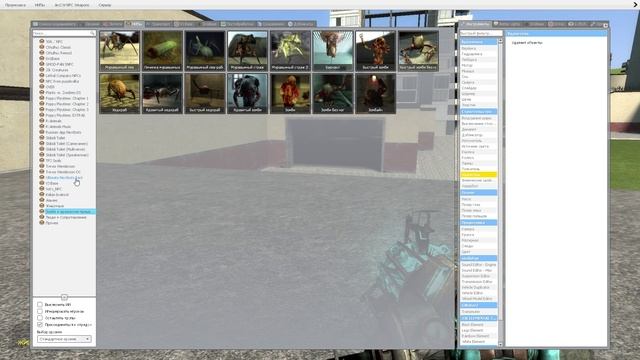The height and width of the screenshot is (360, 640).
Task: Select the Blast Element tool
Action: coord(478,324)
